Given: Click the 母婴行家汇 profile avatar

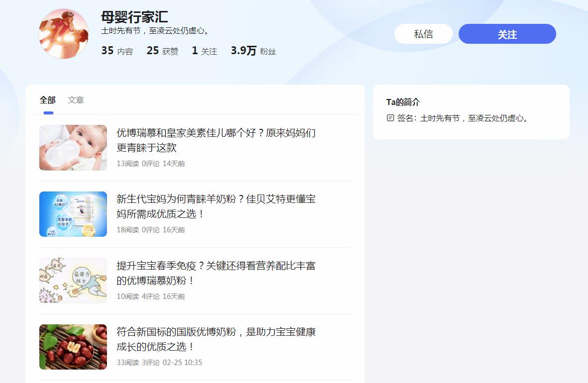Looking at the screenshot, I should [64, 34].
